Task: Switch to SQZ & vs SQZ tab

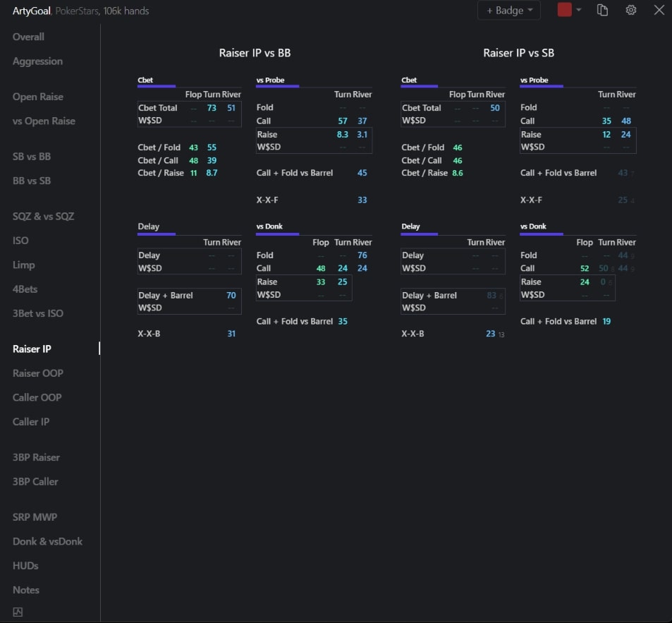Action: click(x=43, y=217)
